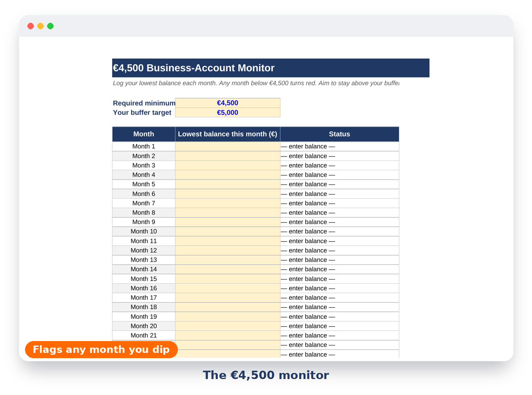
Task: Select the Month 12 balance input cell
Action: pos(228,250)
